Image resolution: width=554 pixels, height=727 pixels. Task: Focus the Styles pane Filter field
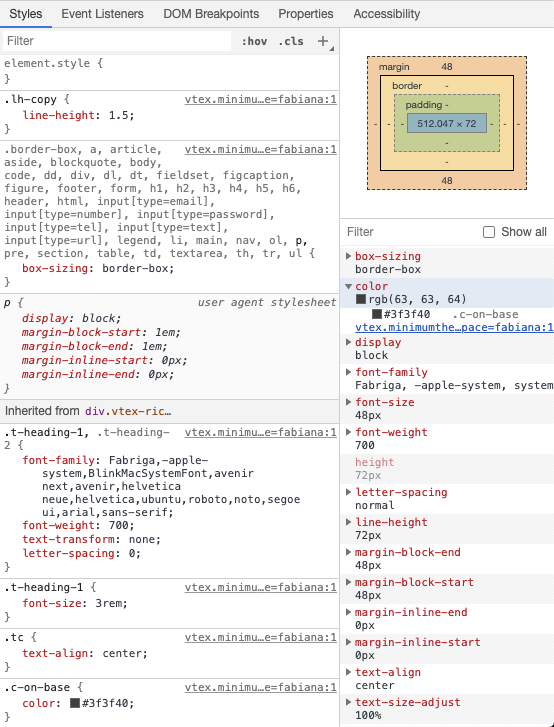pos(117,41)
